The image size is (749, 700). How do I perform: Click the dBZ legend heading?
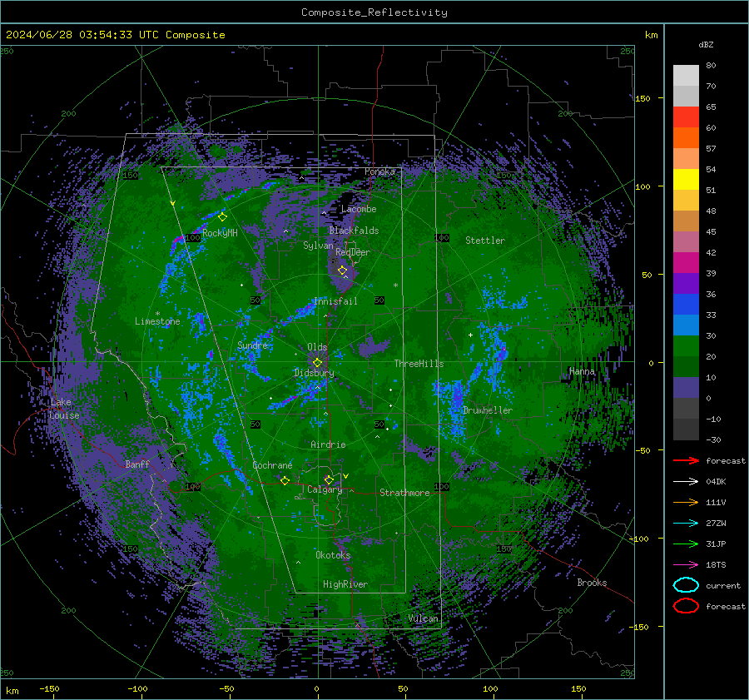pyautogui.click(x=706, y=44)
